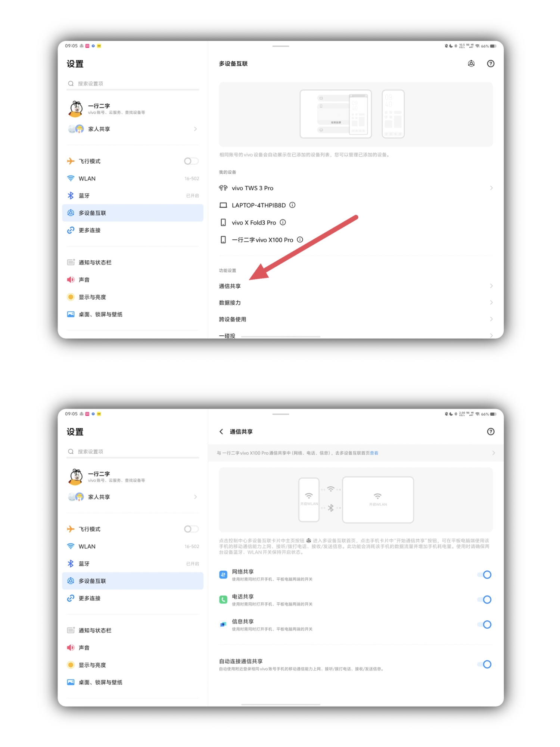Click 查看 link in sharing banner
This screenshot has height=747, width=560.
[x=374, y=453]
